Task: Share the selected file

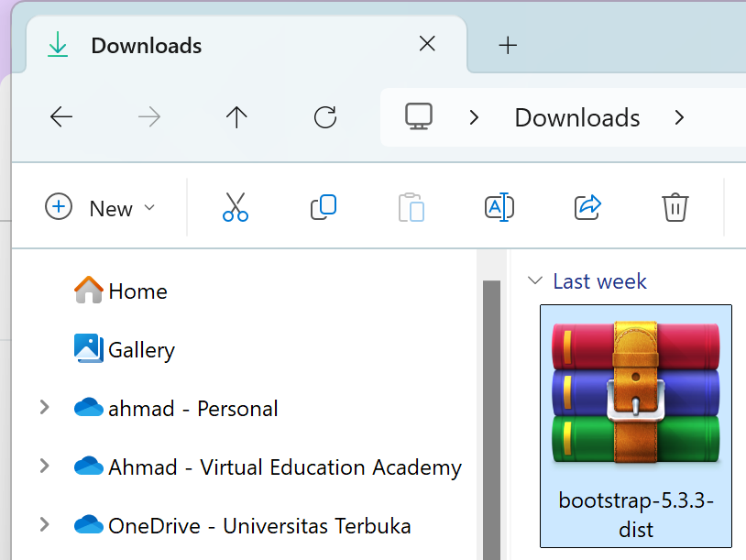Action: (587, 207)
